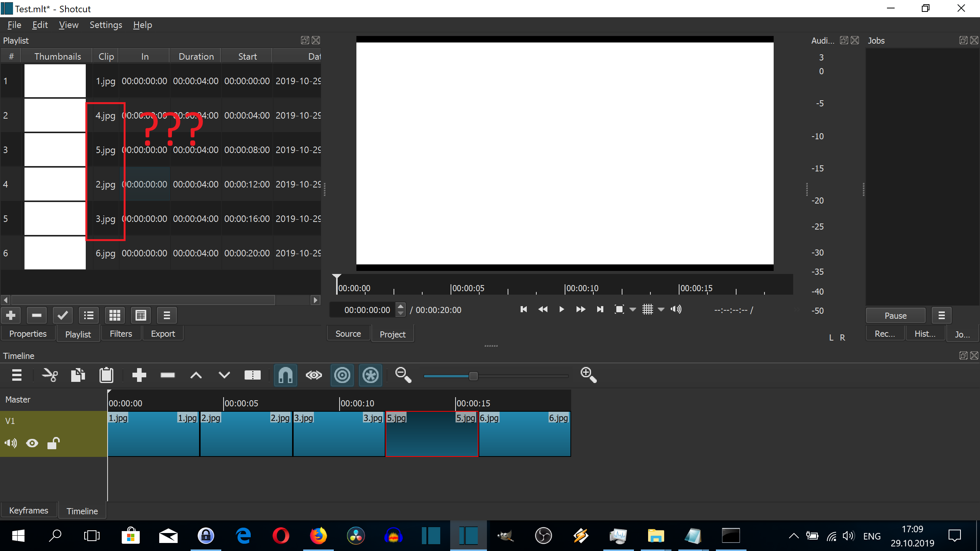Screen dimensions: 980x551
Task: Toggle ripple all tracks button
Action: coord(370,375)
